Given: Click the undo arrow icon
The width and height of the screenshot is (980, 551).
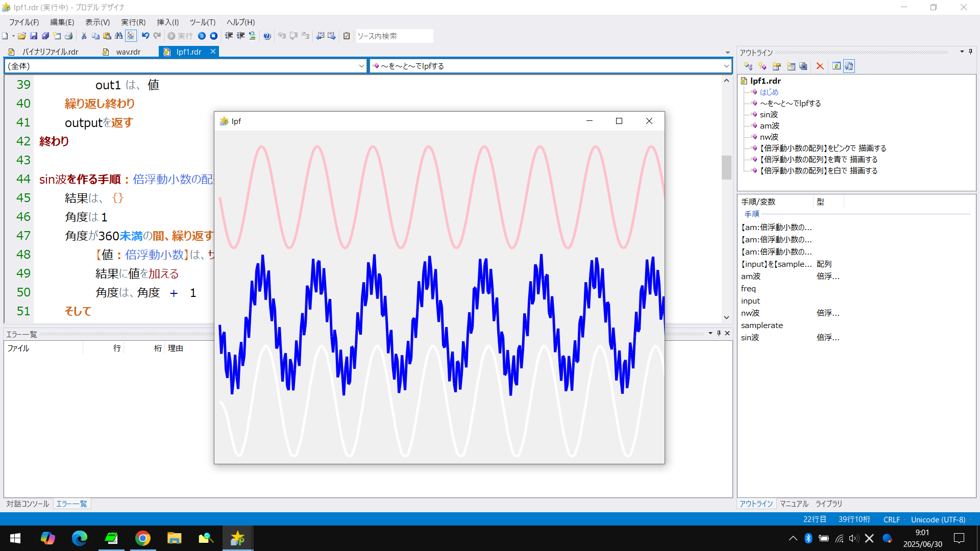Looking at the screenshot, I should click(145, 36).
